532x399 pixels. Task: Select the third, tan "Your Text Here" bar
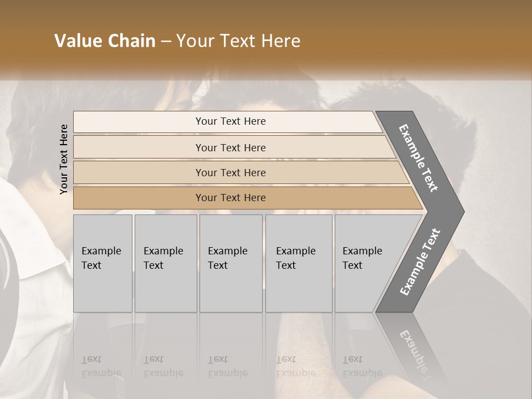pyautogui.click(x=241, y=172)
